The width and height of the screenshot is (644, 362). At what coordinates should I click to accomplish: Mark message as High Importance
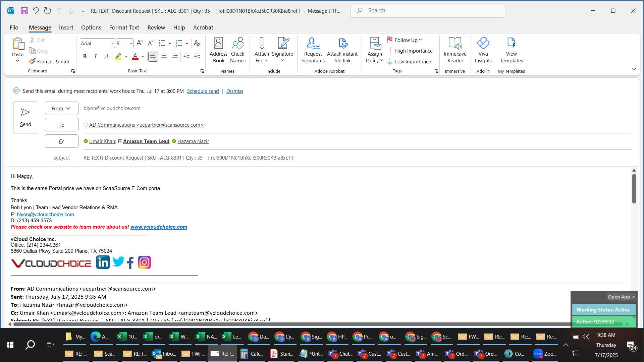tap(410, 51)
